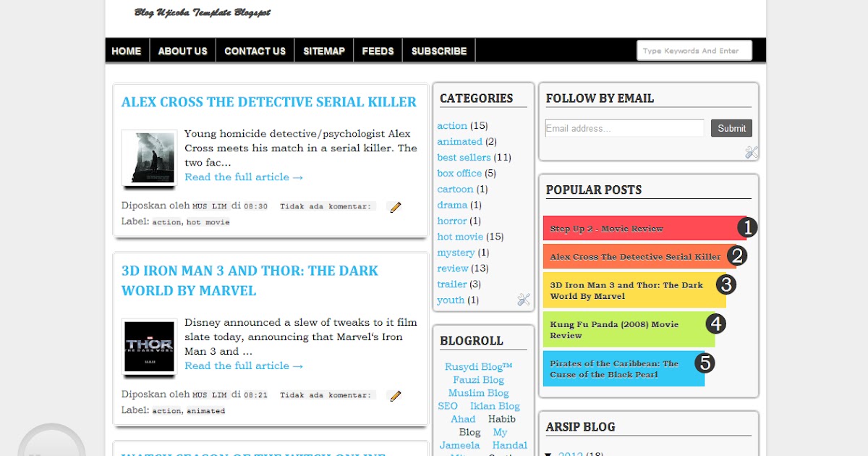Image resolution: width=868 pixels, height=456 pixels.
Task: Visit SEO link in blogroll
Action: (448, 406)
